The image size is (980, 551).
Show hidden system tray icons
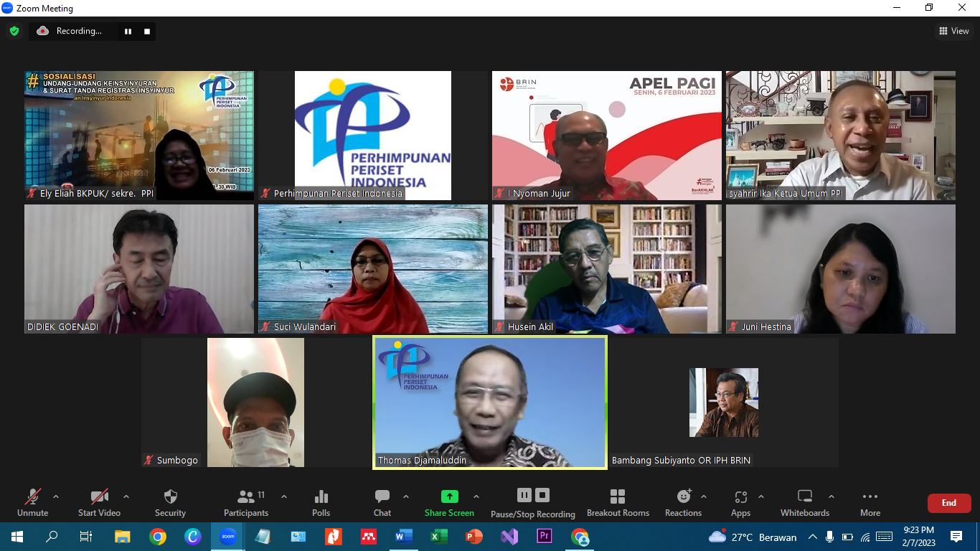[x=813, y=537]
